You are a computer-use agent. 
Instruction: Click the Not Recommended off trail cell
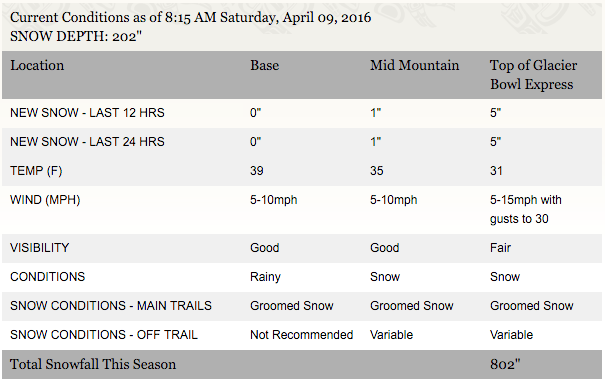(301, 335)
